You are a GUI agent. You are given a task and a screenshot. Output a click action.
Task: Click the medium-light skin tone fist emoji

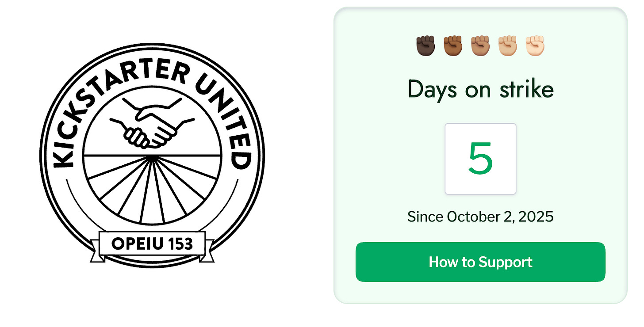[x=508, y=46]
